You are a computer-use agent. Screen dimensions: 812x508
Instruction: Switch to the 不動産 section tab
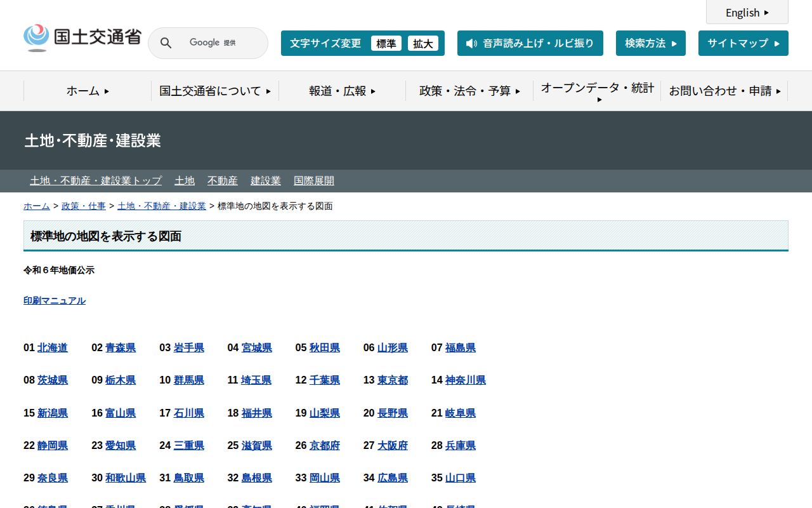tap(222, 181)
